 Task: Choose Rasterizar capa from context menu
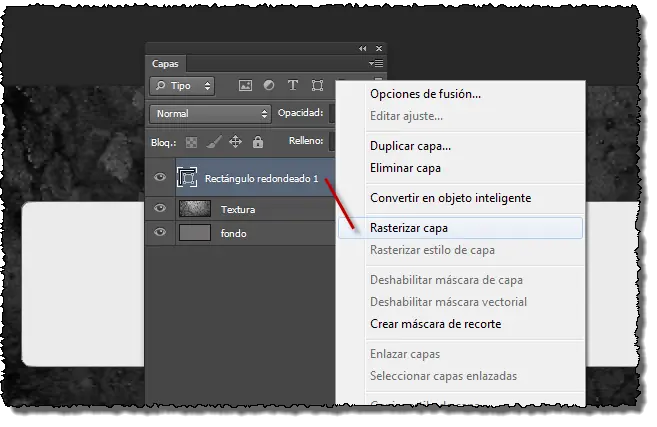pos(460,228)
